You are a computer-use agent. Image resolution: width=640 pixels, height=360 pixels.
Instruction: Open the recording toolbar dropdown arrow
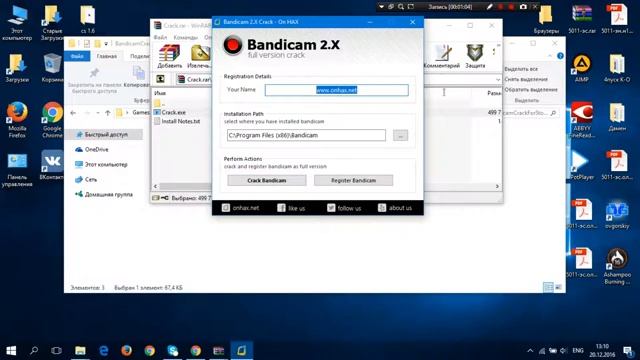tap(381, 7)
